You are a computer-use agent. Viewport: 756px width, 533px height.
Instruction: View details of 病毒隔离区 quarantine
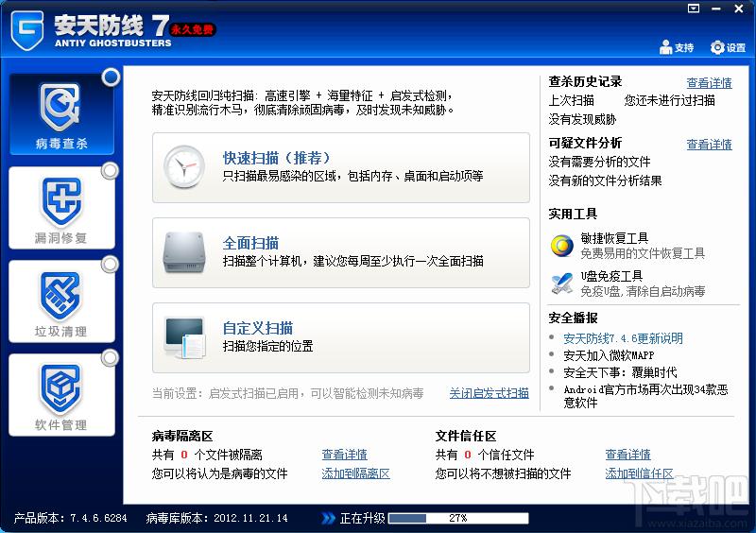[344, 455]
